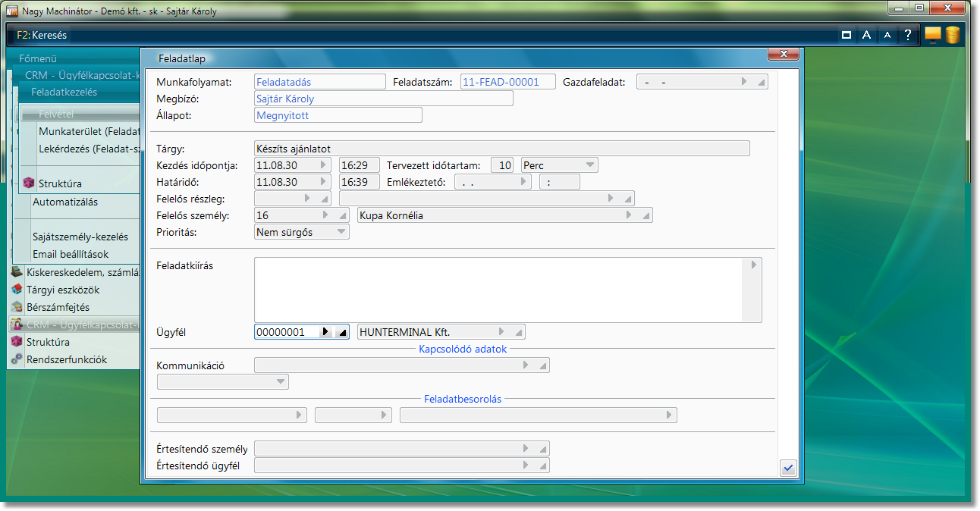Click the arrow in the Feladatkiírás text area

pyautogui.click(x=754, y=265)
